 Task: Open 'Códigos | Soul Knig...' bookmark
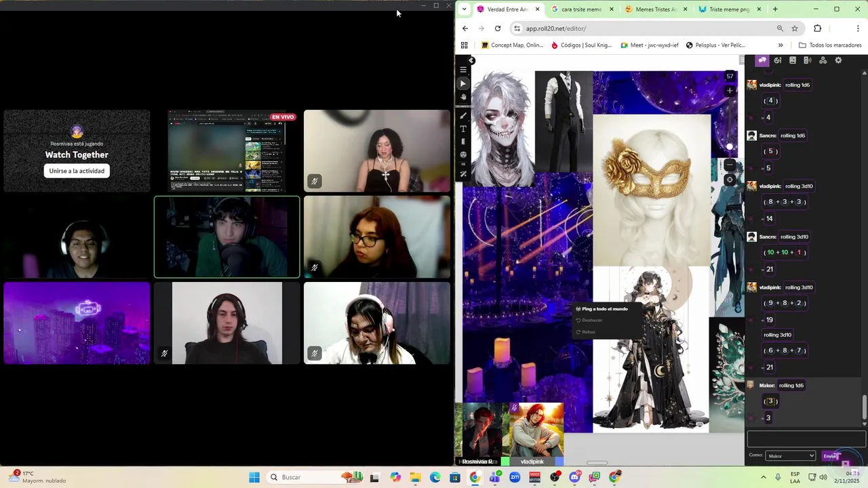[x=581, y=45]
